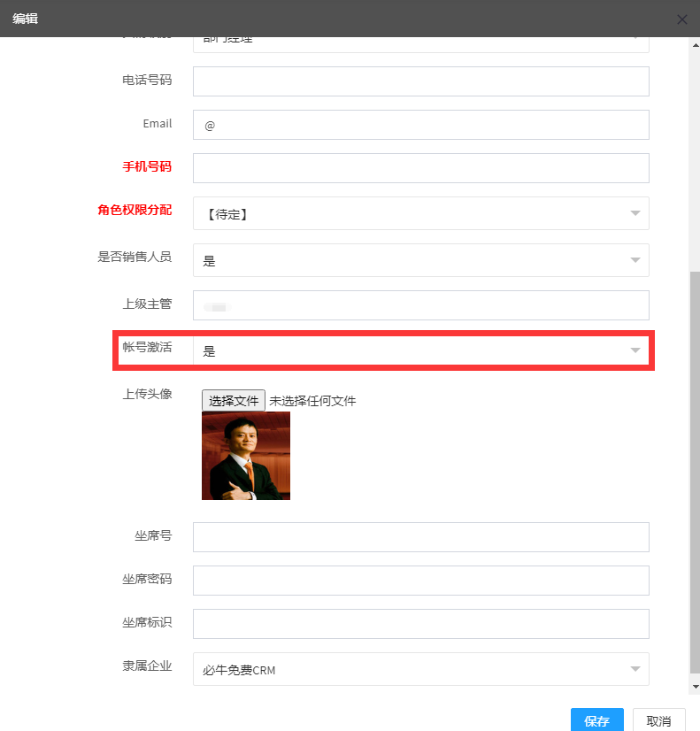Close the 编辑 dialog with the X

tap(681, 19)
